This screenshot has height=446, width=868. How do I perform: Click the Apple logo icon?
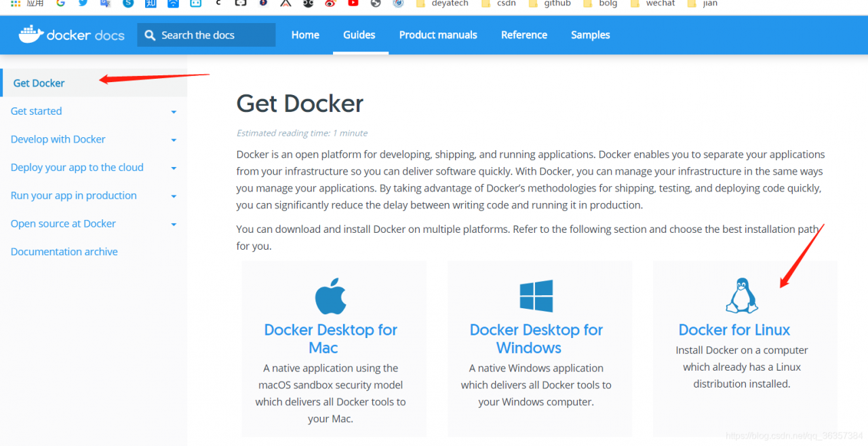pos(331,295)
